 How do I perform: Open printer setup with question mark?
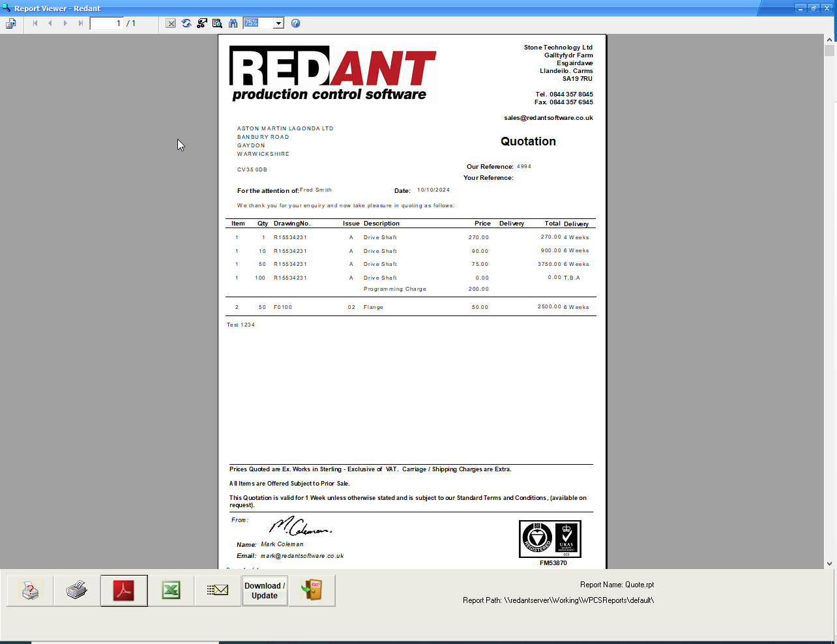(x=30, y=591)
